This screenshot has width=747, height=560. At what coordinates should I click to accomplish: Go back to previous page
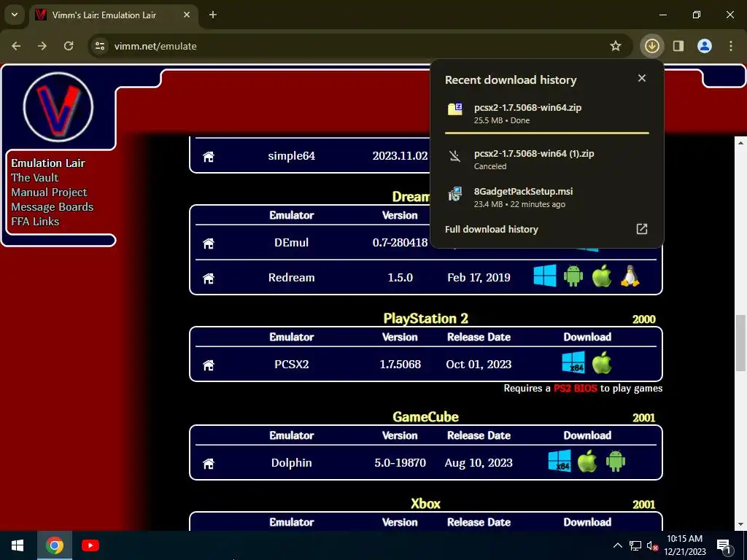tap(16, 46)
